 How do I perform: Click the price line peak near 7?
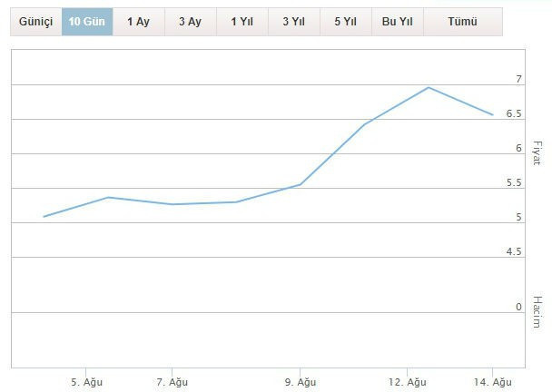pyautogui.click(x=429, y=87)
